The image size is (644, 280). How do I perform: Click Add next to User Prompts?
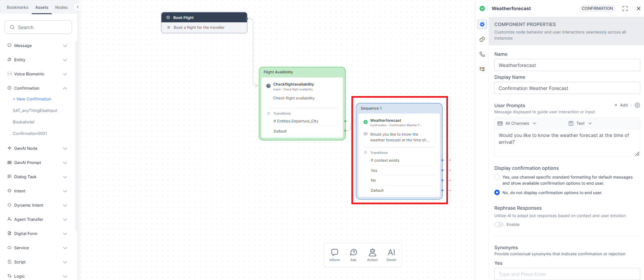pyautogui.click(x=621, y=105)
